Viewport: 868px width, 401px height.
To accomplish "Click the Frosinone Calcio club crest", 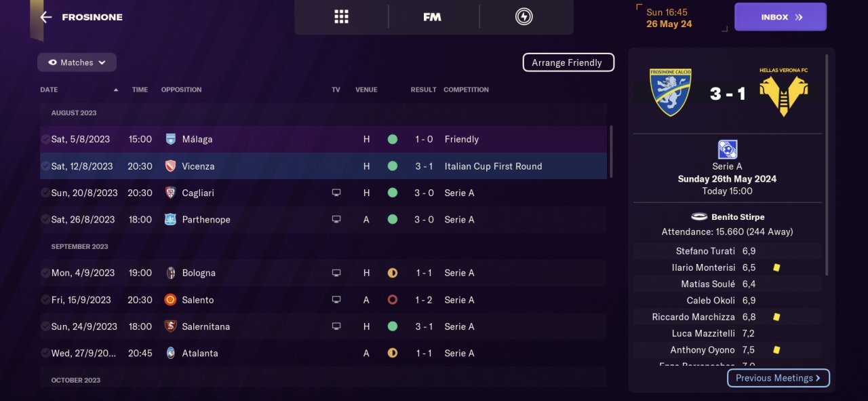I will tap(670, 92).
